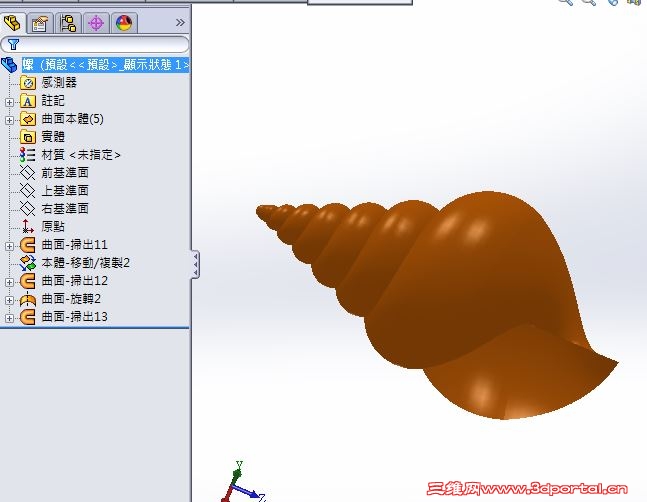647x502 pixels.
Task: Expand the 註記 annotations node
Action: 9,102
